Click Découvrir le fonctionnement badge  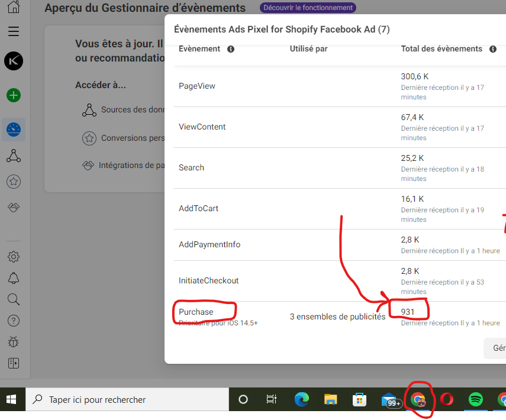pyautogui.click(x=308, y=8)
